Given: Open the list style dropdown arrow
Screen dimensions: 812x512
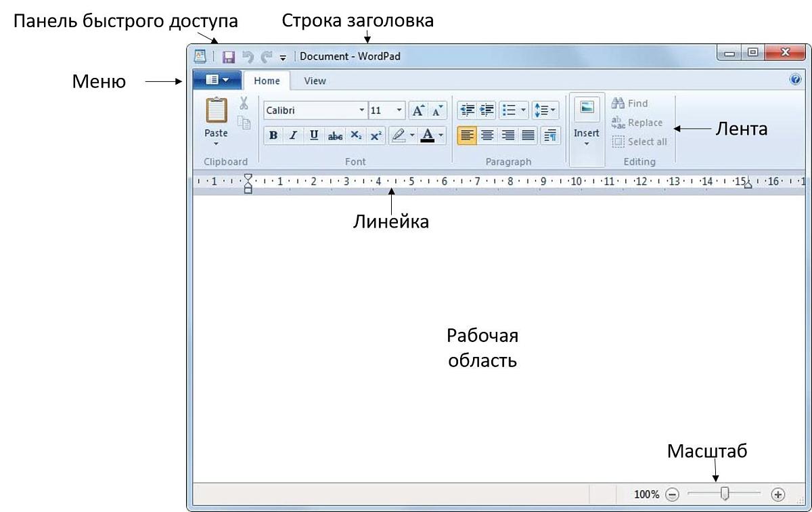Looking at the screenshot, I should pyautogui.click(x=524, y=110).
